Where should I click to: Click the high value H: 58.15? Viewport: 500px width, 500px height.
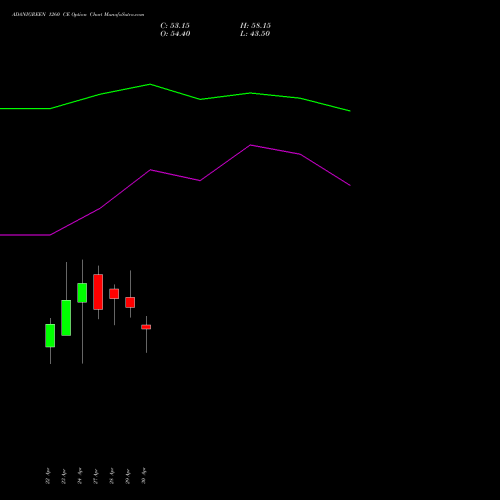click(x=255, y=26)
